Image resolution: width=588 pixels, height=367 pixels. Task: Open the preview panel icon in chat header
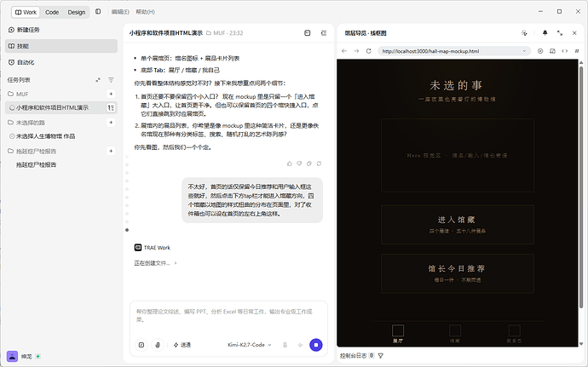click(x=307, y=33)
